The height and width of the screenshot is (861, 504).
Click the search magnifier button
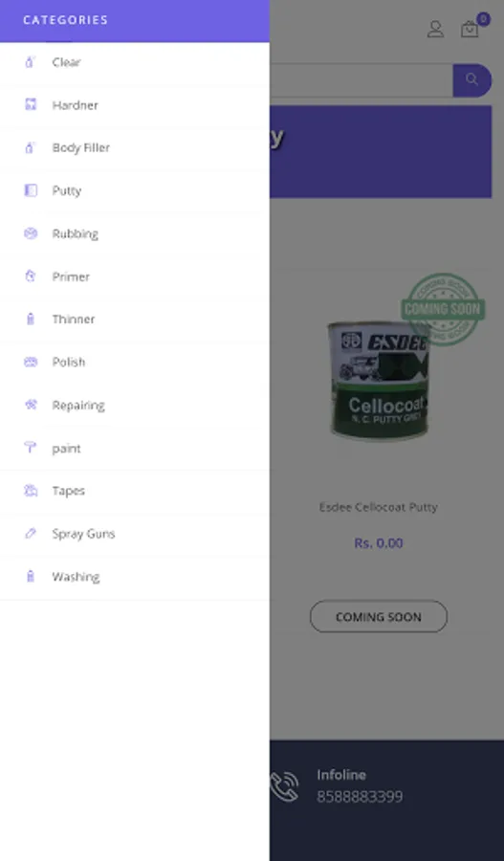pos(471,80)
